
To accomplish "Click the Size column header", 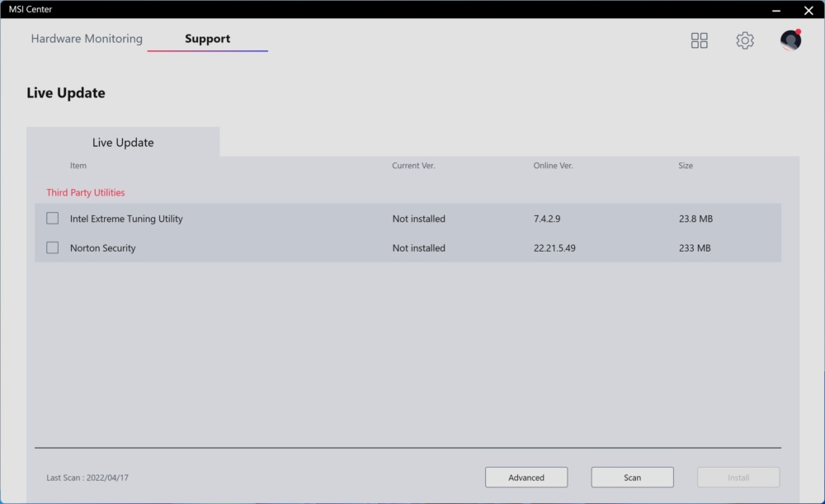I will pyautogui.click(x=686, y=166).
